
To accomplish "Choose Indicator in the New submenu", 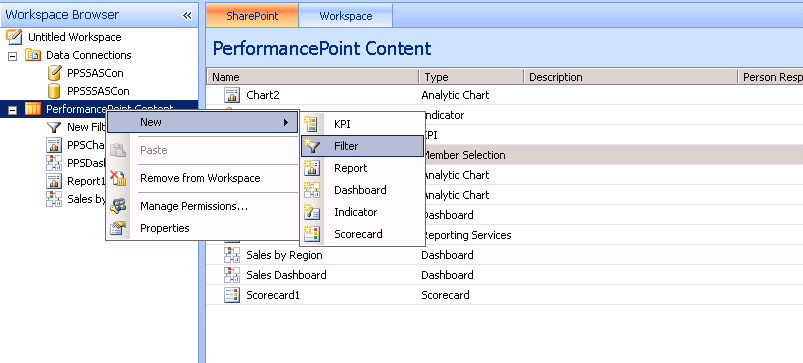I will [x=362, y=212].
